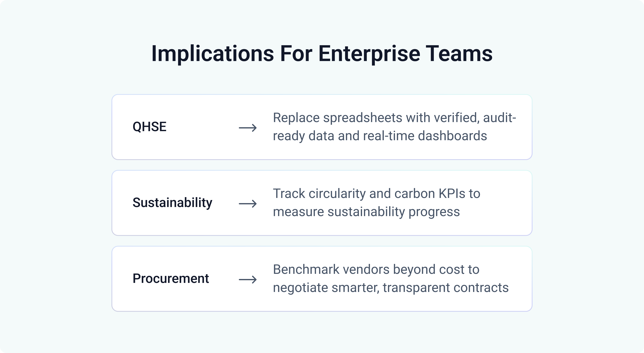Click the Implications For Enterprise Teams heading
Viewport: 644px width, 353px height.
(x=322, y=53)
